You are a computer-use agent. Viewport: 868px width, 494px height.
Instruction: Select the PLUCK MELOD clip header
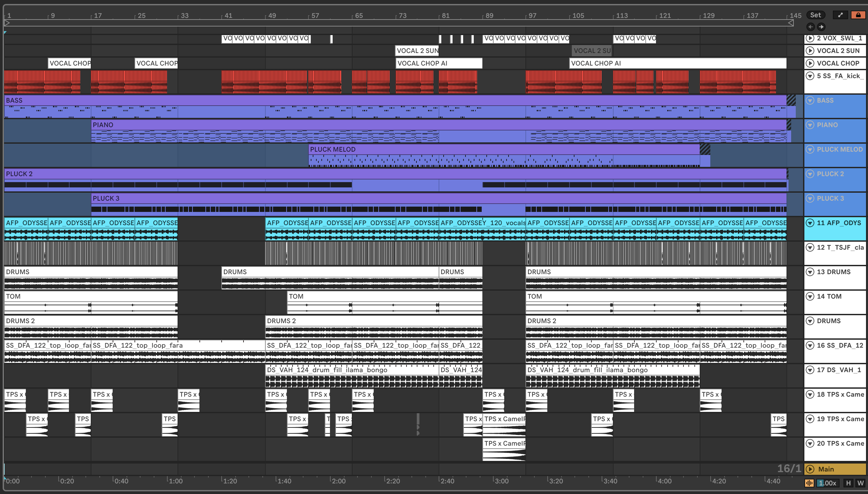coord(504,149)
